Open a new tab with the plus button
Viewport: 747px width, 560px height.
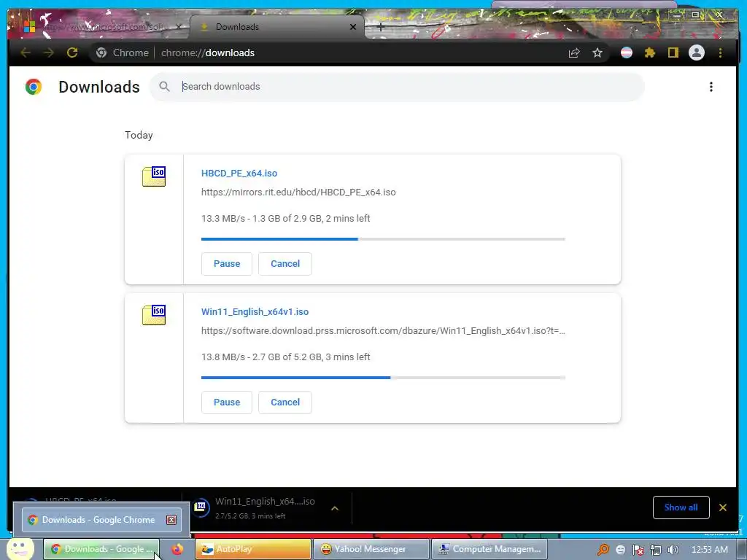[380, 27]
